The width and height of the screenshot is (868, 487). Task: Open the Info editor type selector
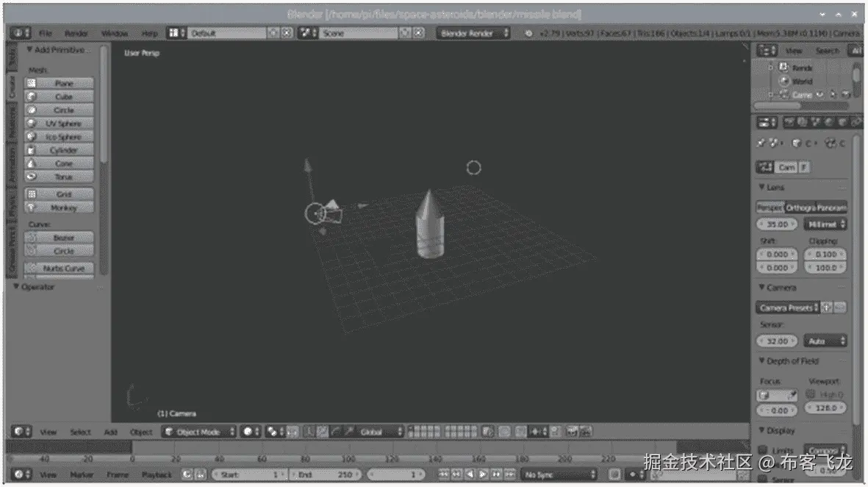tap(21, 33)
